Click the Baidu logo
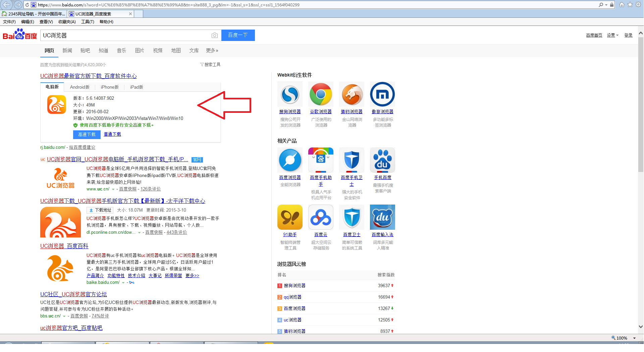The width and height of the screenshot is (644, 352). pos(20,34)
